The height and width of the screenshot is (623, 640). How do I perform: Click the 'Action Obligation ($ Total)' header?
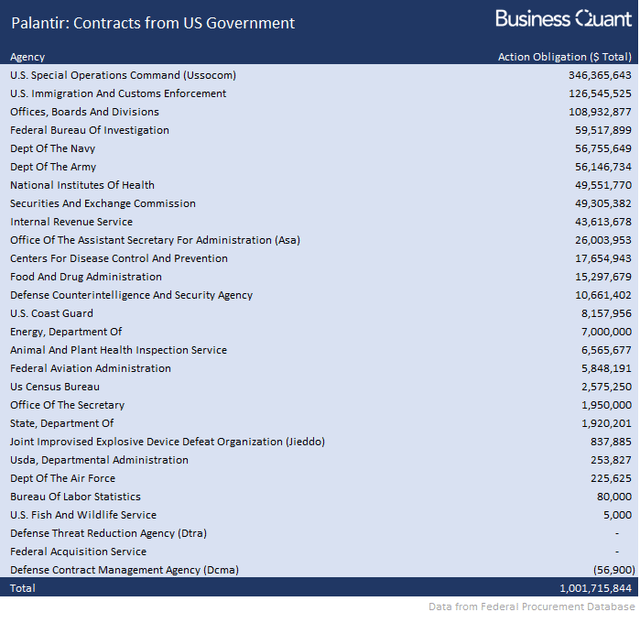(x=564, y=57)
